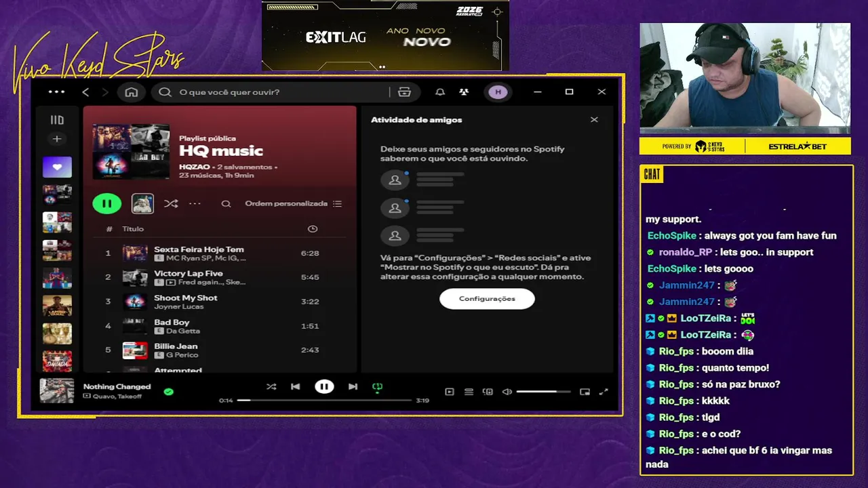Open the Browse icon in the search bar
Screen dimensions: 868x488
[405, 92]
